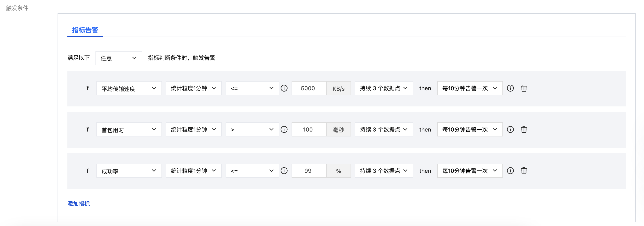Viewport: 644px width, 226px height.
Task: Click alarm frequency info icon in 首包用时 row
Action: tap(510, 130)
